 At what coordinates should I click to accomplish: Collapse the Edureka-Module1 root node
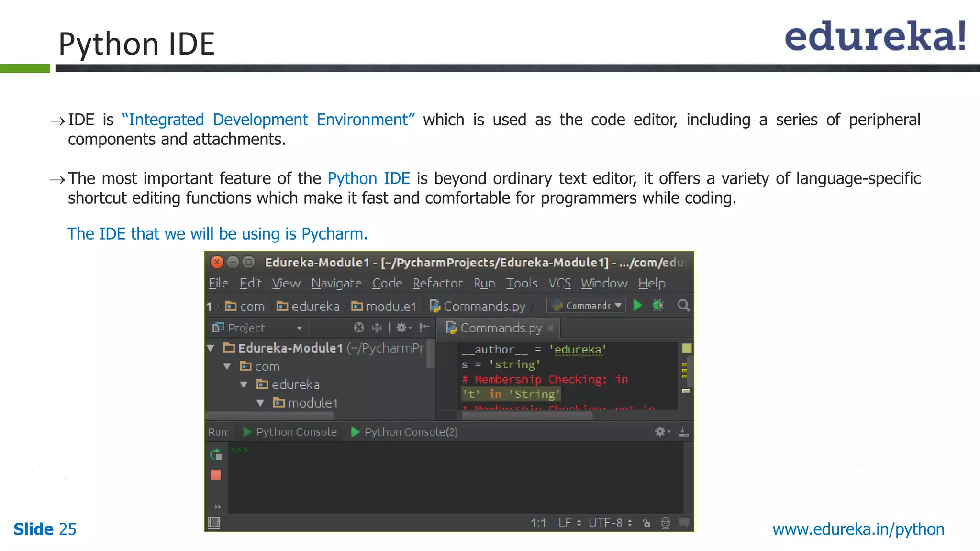211,348
